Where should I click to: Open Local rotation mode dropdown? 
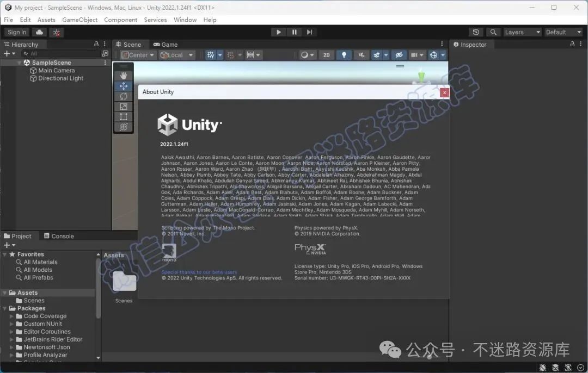point(176,55)
